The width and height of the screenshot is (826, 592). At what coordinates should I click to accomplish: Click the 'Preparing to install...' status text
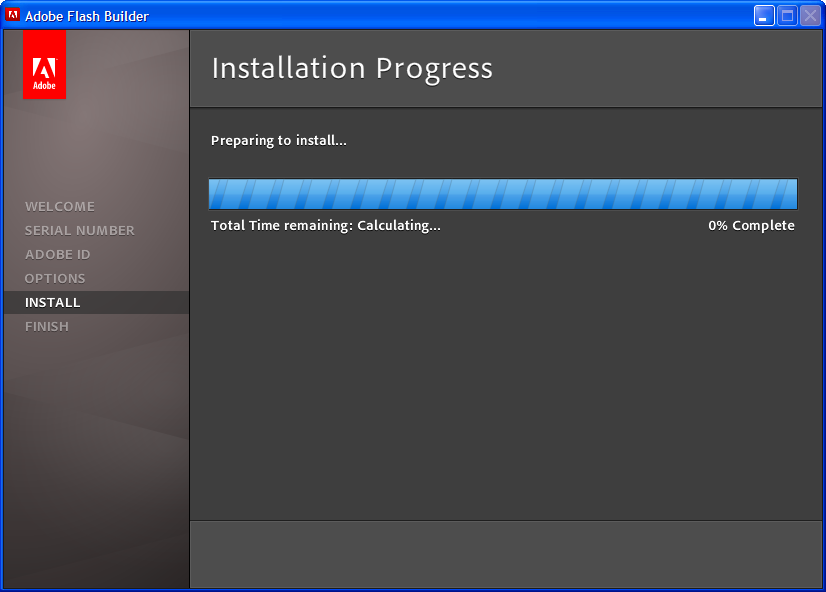pyautogui.click(x=279, y=141)
